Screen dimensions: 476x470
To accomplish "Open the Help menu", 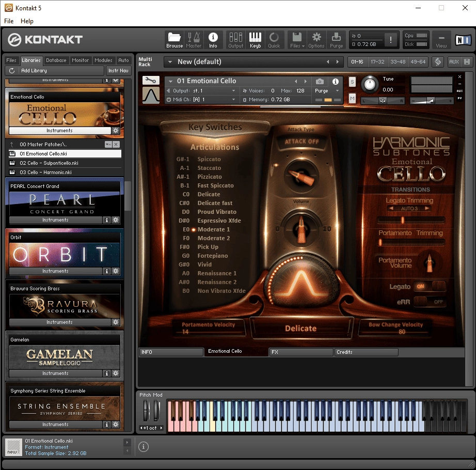I will pyautogui.click(x=27, y=21).
